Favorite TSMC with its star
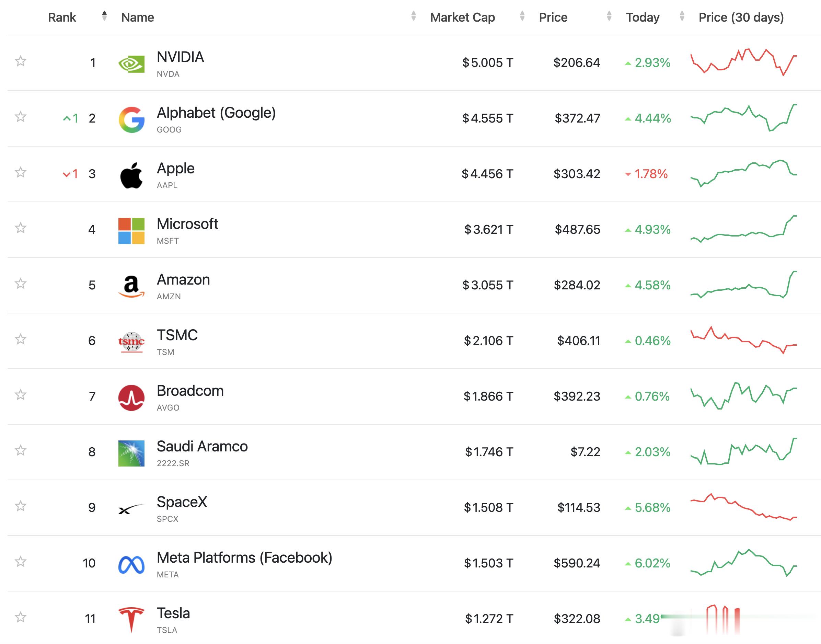821x644 pixels. [20, 339]
